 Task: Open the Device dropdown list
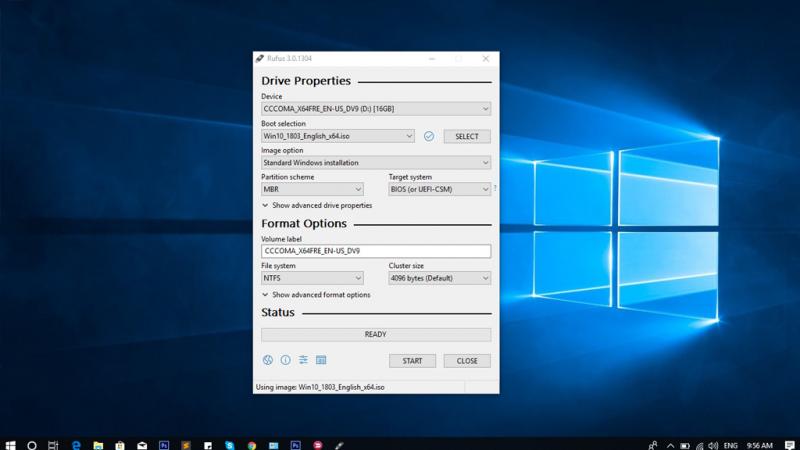[x=375, y=109]
